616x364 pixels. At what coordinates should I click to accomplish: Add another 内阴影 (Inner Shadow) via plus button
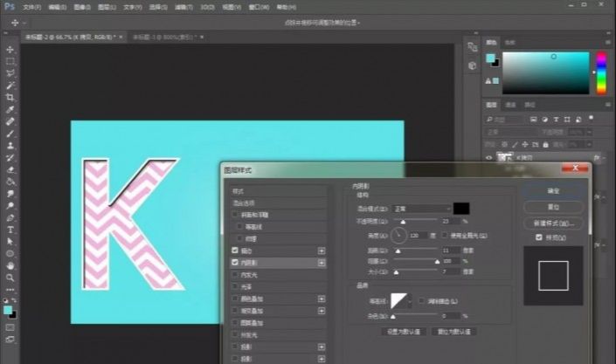click(322, 263)
